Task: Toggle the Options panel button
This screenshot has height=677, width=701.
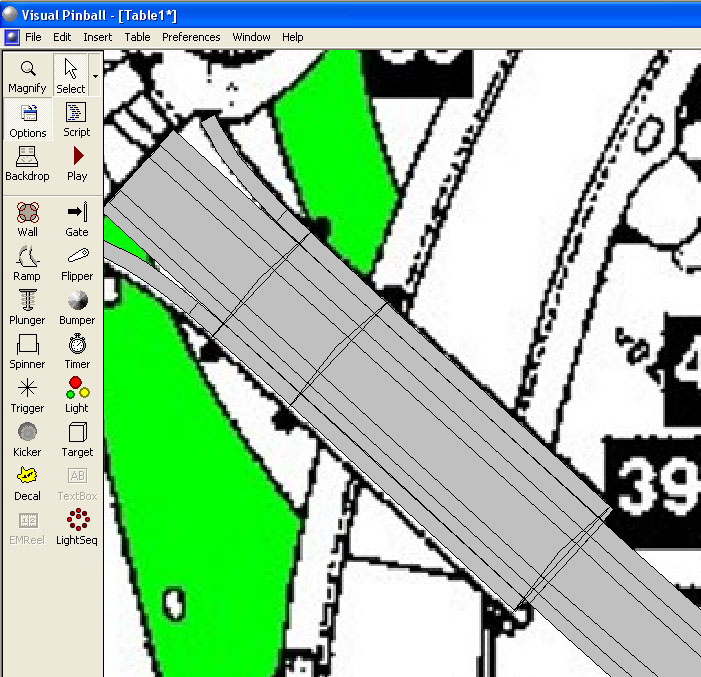Action: coord(28,119)
